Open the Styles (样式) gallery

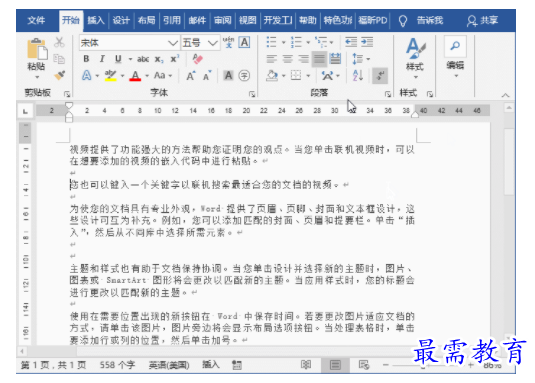click(415, 58)
